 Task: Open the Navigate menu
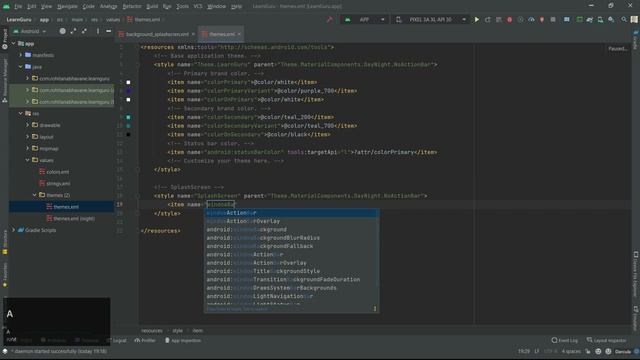pyautogui.click(x=67, y=6)
